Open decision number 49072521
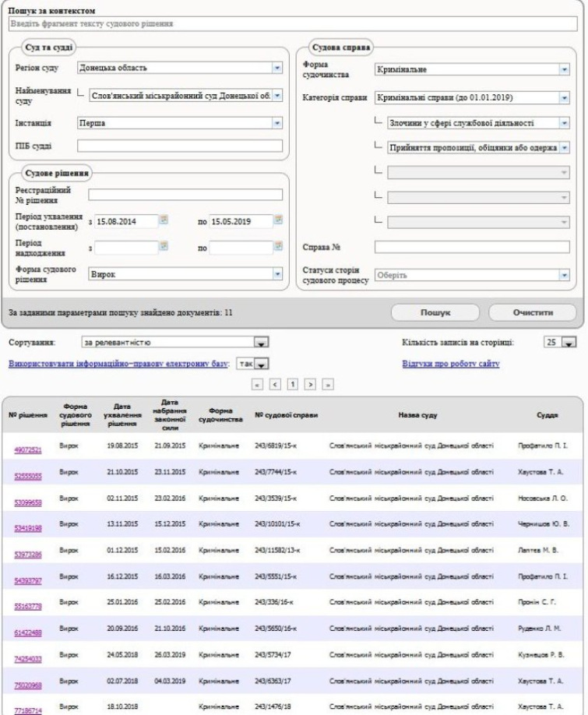The image size is (588, 715). [26, 449]
